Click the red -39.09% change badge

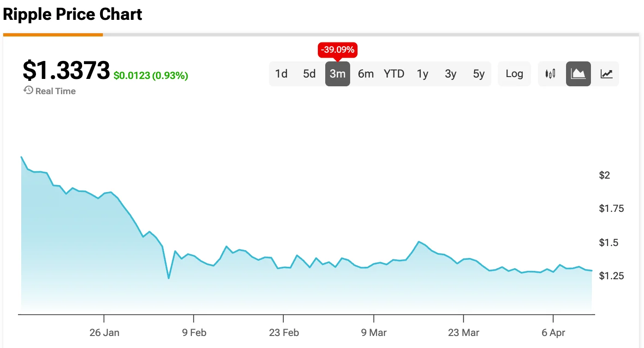pyautogui.click(x=338, y=49)
